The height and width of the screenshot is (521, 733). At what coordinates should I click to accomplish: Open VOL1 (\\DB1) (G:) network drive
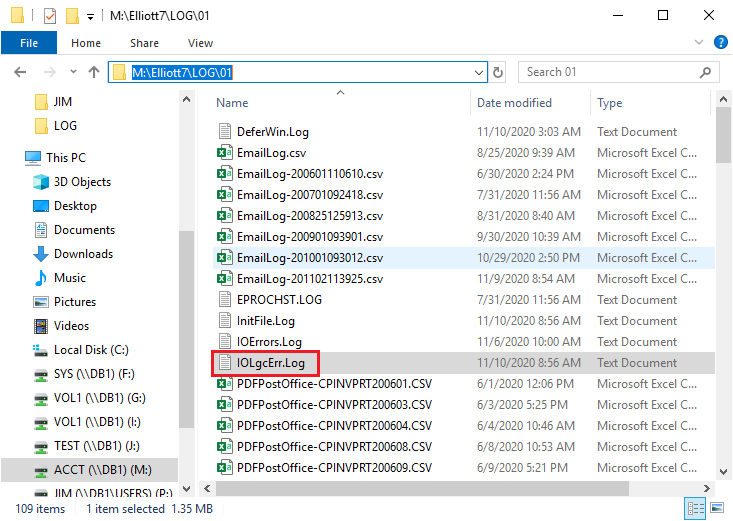90,398
